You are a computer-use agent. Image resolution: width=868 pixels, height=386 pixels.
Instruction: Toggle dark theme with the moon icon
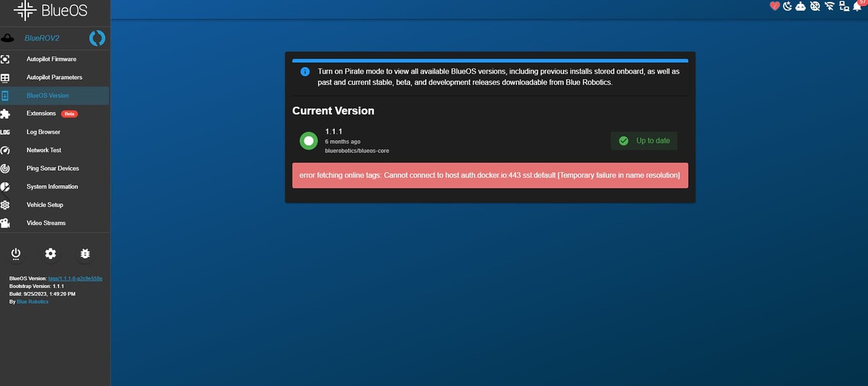tap(787, 6)
